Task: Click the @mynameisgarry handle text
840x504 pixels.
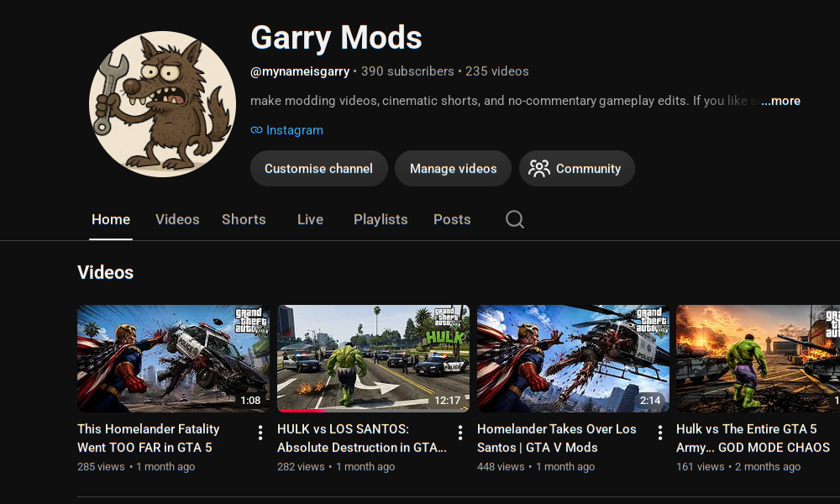Action: pyautogui.click(x=300, y=71)
